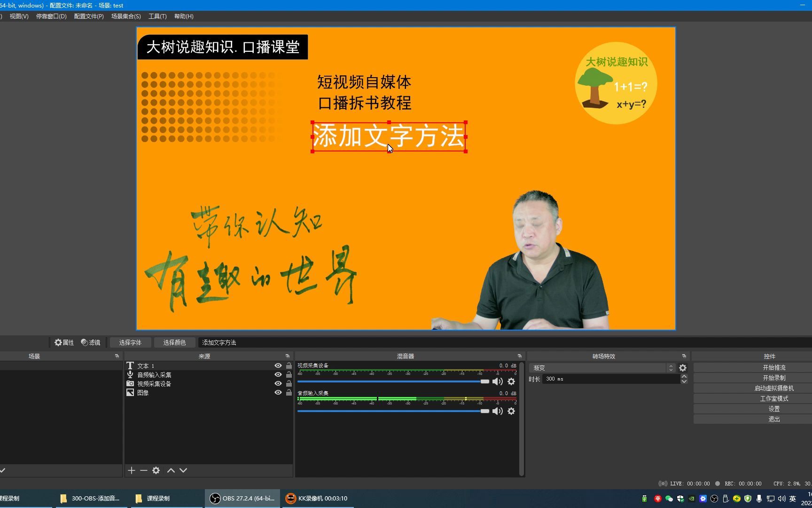Open the 工具(T) menu
This screenshot has width=812, height=508.
(157, 16)
